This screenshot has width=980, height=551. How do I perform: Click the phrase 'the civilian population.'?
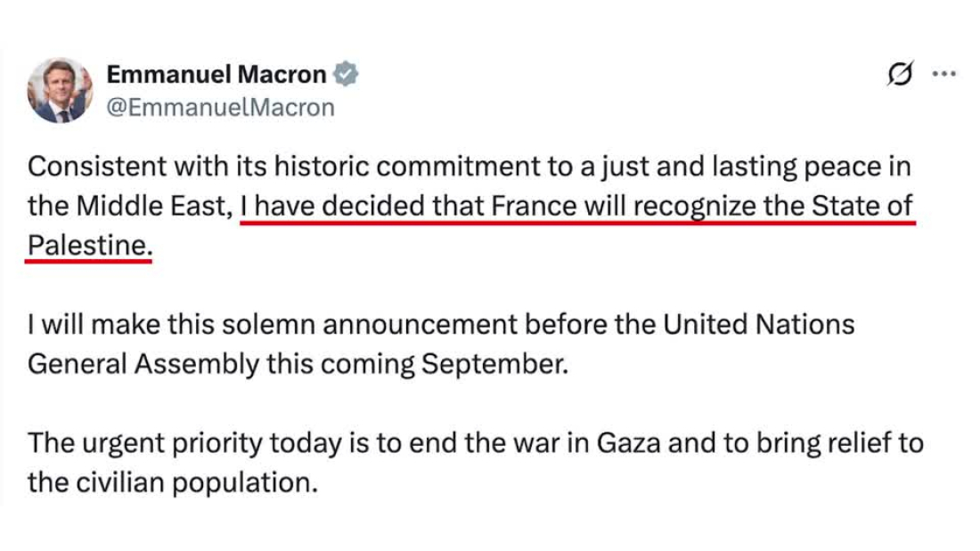[173, 483]
